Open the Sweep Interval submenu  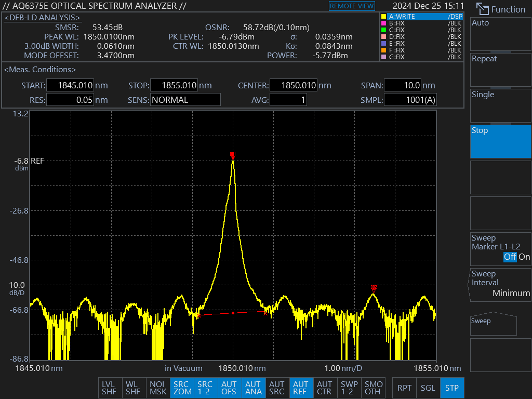click(x=500, y=284)
